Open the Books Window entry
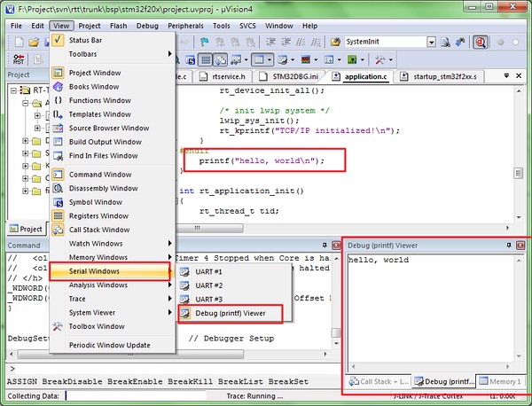This screenshot has width=532, height=406. (94, 87)
